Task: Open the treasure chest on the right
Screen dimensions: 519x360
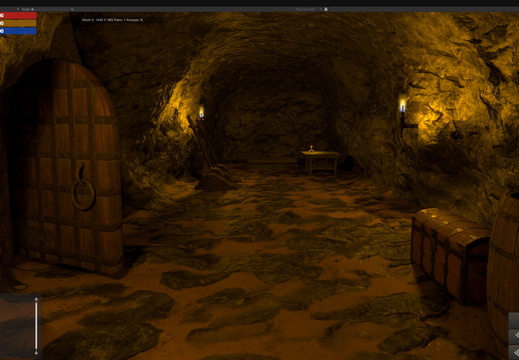Action: (450, 254)
